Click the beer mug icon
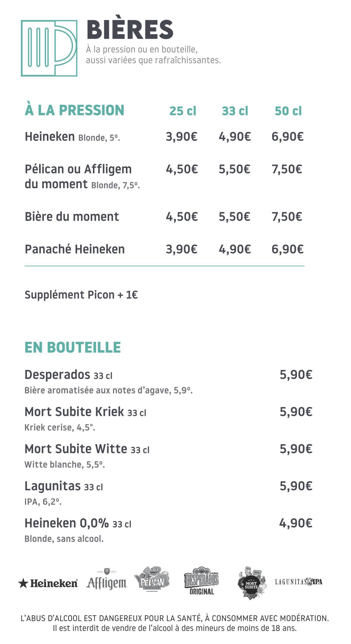This screenshot has width=351, height=644. (x=49, y=48)
